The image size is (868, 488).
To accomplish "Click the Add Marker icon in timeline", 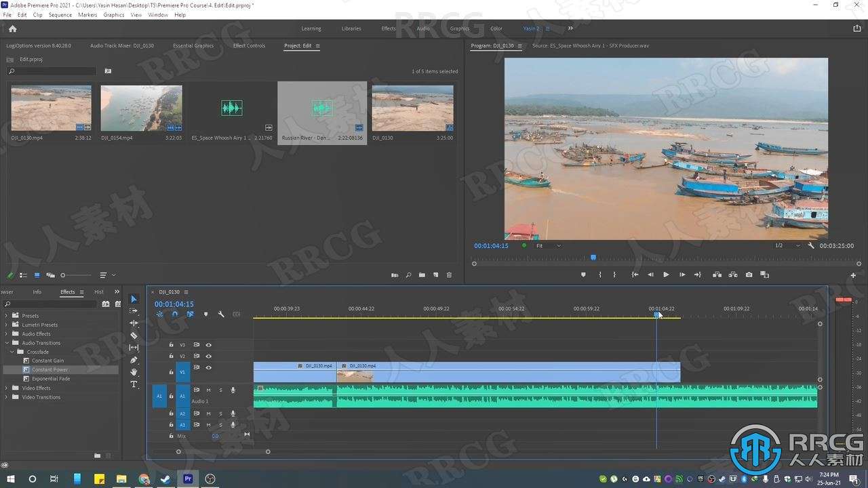I will point(205,314).
